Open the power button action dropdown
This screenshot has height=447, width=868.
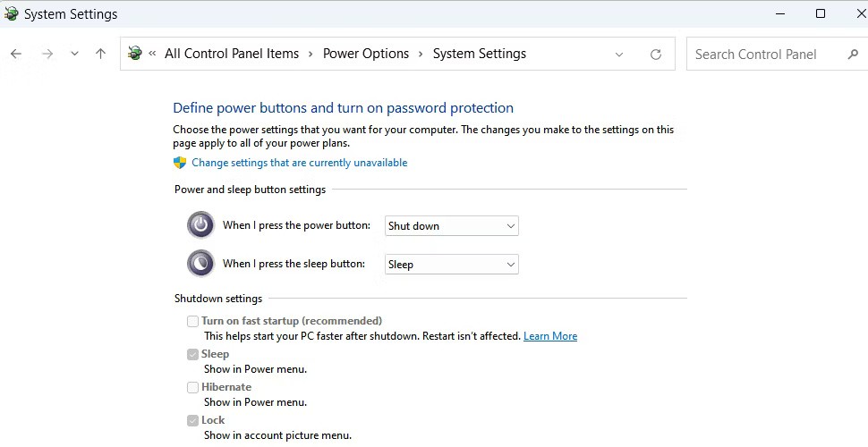(x=452, y=225)
